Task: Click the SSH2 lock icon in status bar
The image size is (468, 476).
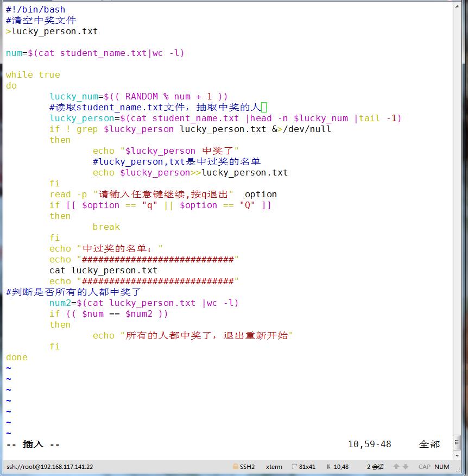Action: tap(235, 467)
